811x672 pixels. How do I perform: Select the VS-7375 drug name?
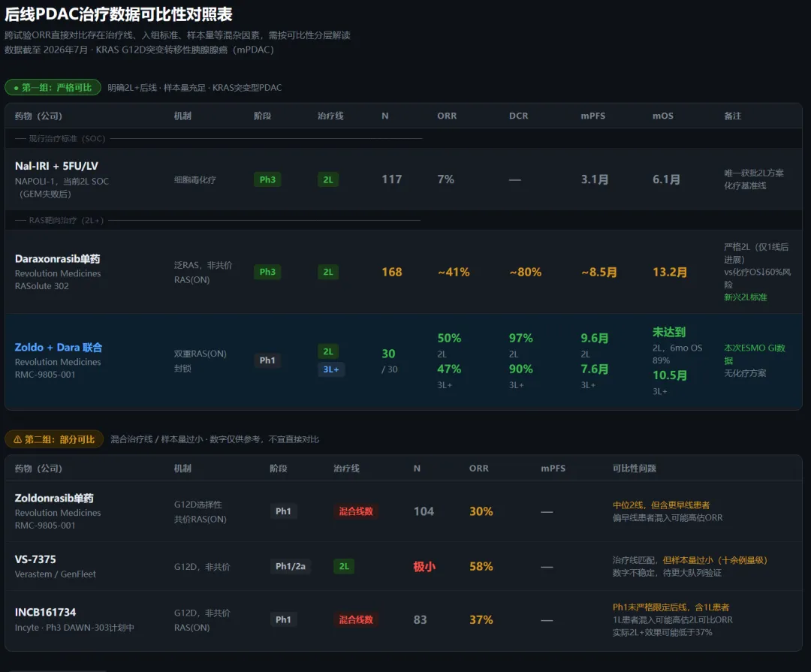tap(35, 559)
